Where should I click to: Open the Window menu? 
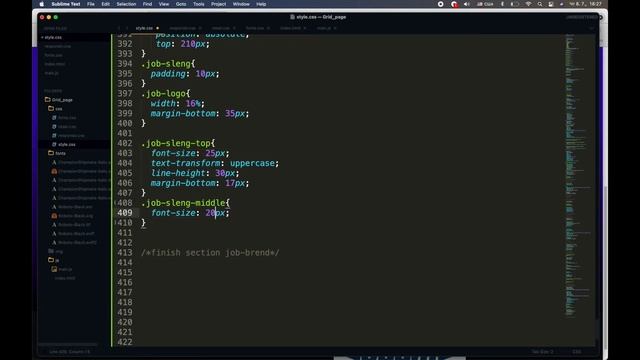click(x=241, y=4)
